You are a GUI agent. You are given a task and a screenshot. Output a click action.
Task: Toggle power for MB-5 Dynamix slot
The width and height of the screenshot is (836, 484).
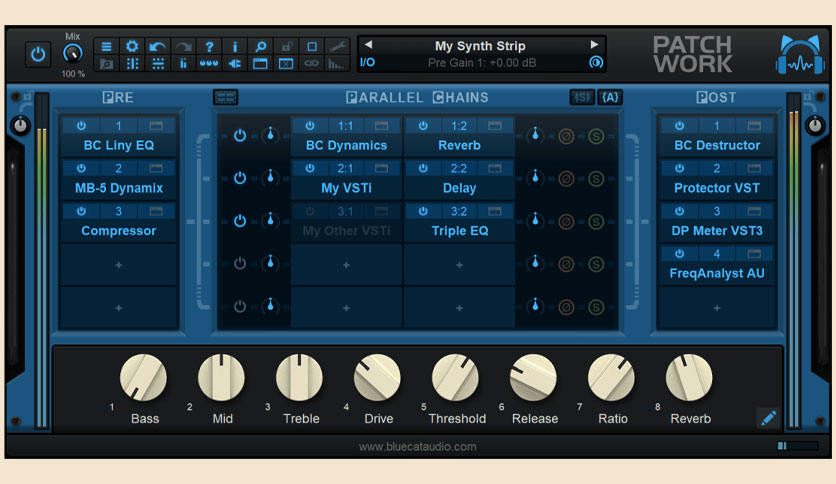tap(81, 168)
